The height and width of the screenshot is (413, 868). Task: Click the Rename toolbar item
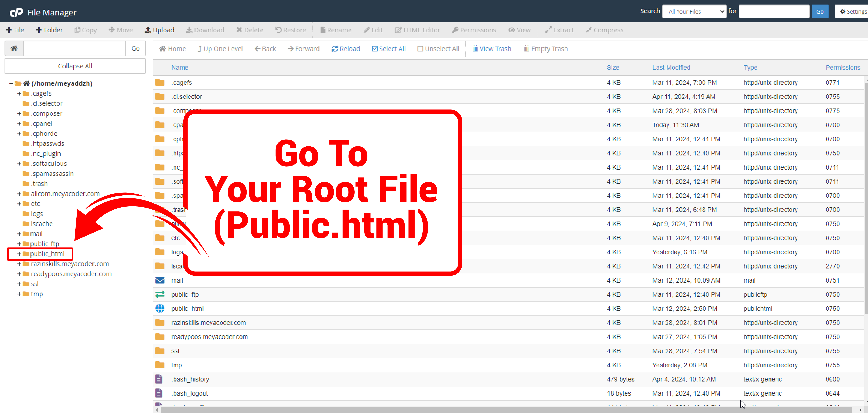click(x=336, y=30)
